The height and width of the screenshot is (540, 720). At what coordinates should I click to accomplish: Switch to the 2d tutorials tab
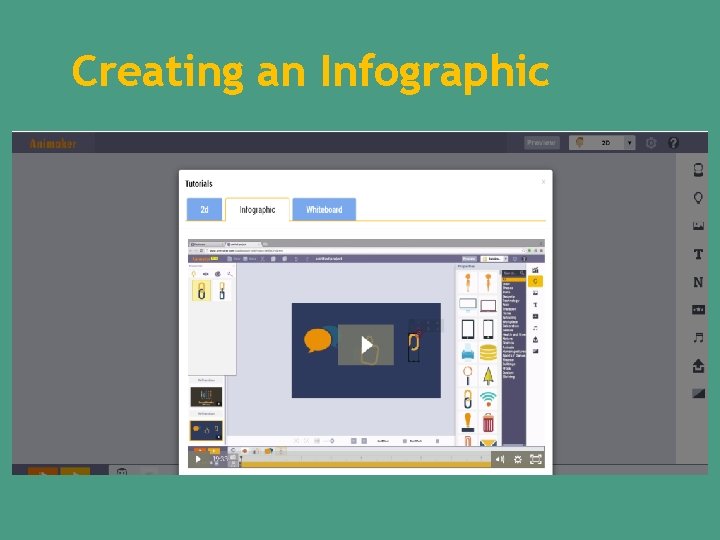tap(204, 209)
